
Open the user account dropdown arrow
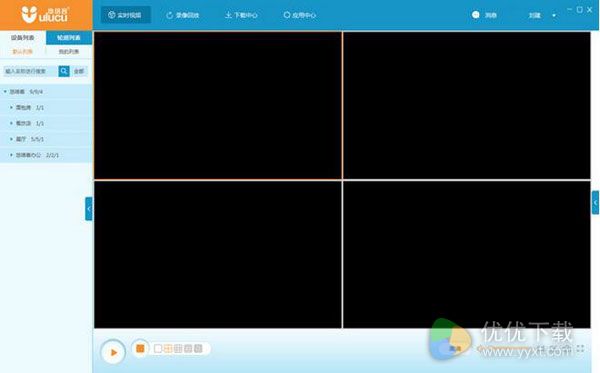click(554, 16)
